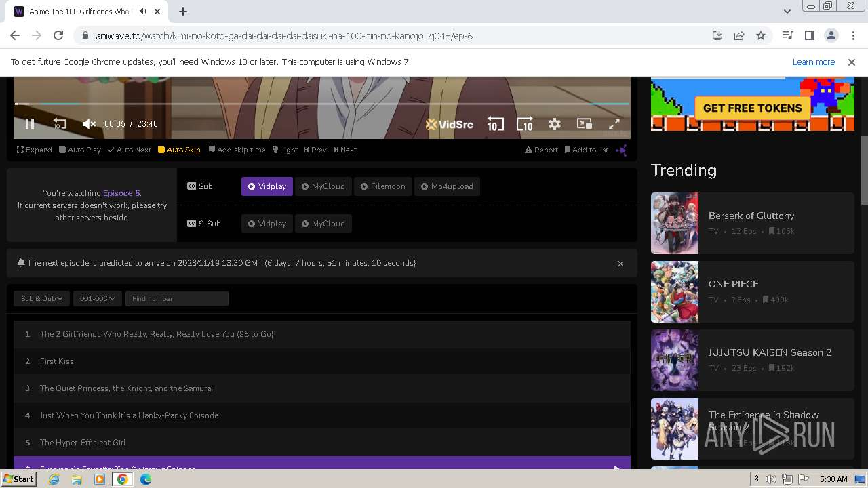
Task: Toggle Chrome side panel
Action: point(809,35)
